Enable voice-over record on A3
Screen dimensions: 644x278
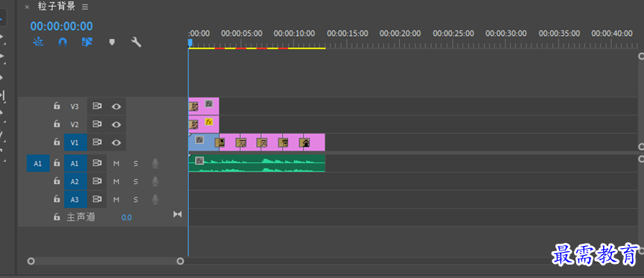click(x=155, y=200)
